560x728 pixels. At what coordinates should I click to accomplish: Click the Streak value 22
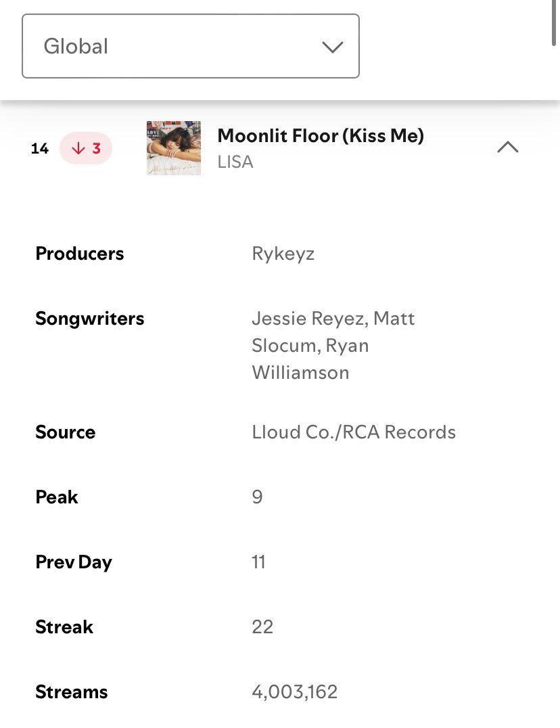262,627
